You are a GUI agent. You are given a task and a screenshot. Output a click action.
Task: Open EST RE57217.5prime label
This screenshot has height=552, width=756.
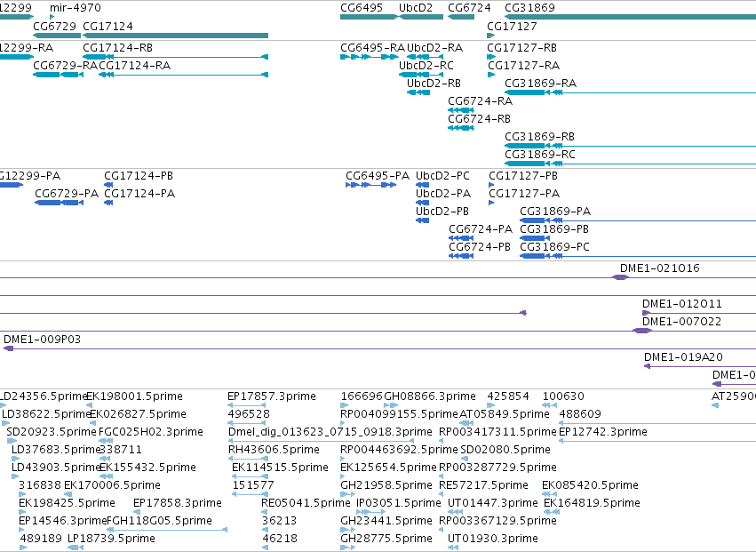click(483, 485)
